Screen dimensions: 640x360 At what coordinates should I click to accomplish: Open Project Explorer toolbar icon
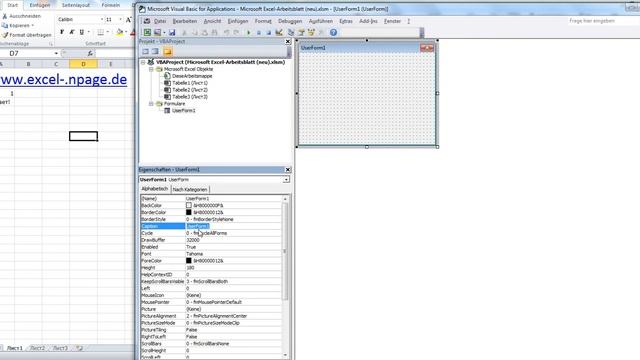pos(291,32)
